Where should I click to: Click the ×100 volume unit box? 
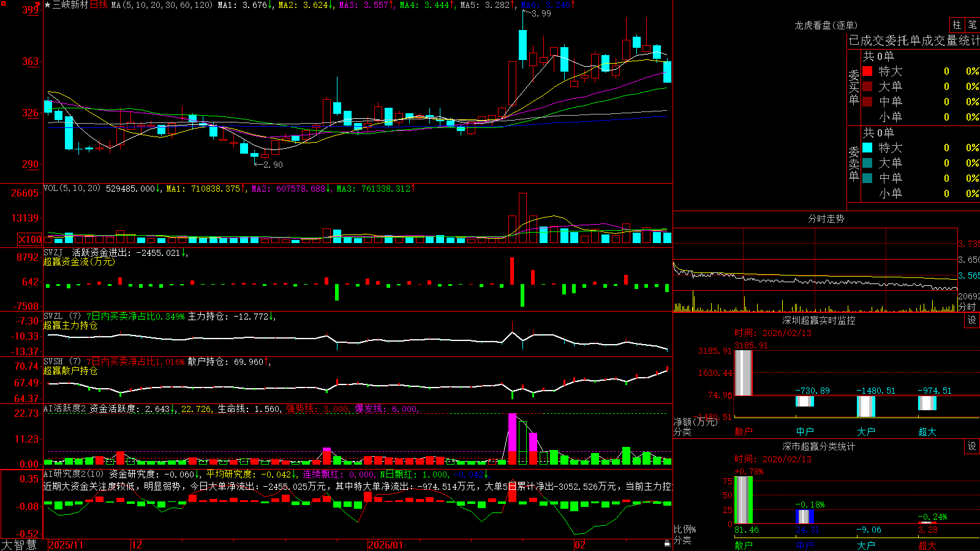[x=29, y=239]
